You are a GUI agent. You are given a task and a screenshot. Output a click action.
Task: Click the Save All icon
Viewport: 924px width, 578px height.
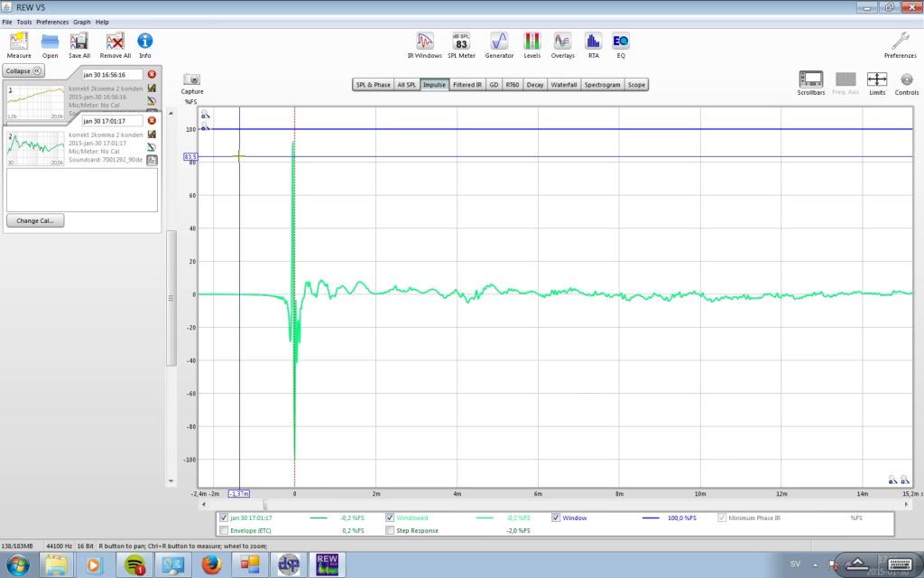pyautogui.click(x=79, y=42)
